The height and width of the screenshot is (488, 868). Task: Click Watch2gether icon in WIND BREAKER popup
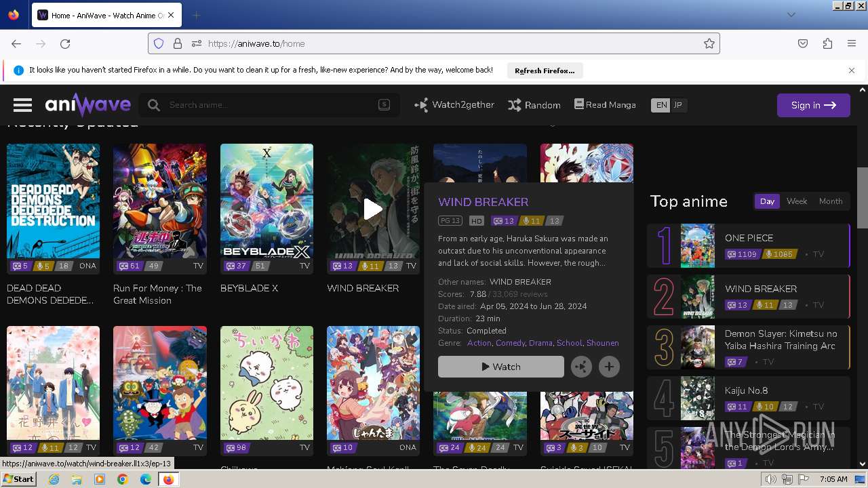pos(581,367)
